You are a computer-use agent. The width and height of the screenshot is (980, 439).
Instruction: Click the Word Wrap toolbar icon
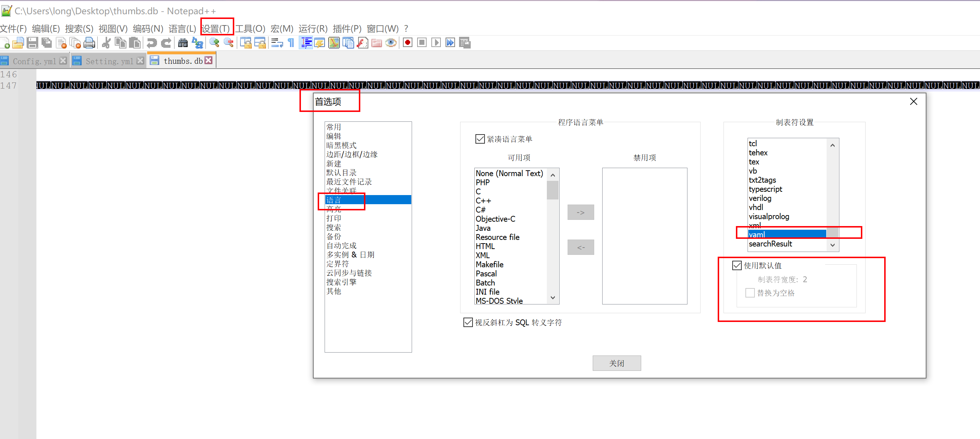tap(277, 43)
